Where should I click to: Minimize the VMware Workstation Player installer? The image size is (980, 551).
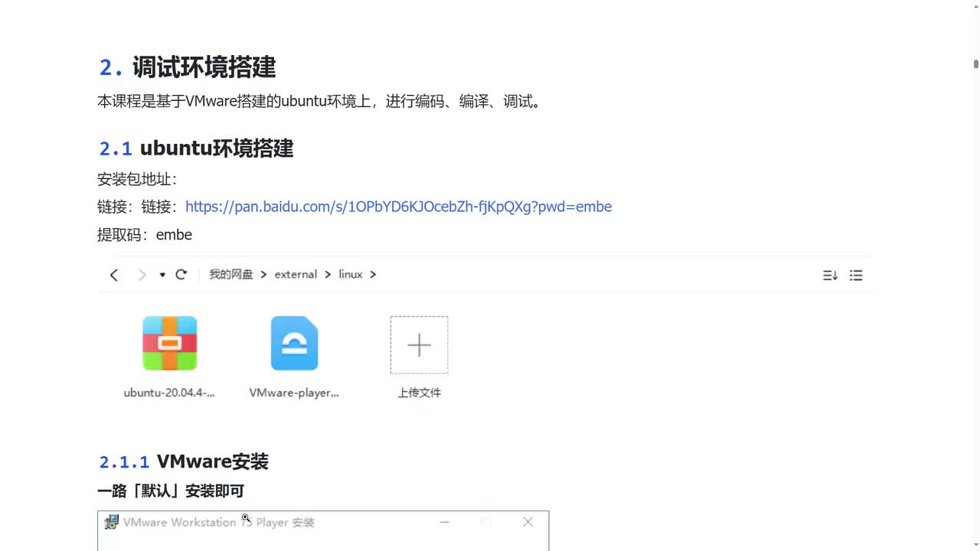[x=445, y=522]
